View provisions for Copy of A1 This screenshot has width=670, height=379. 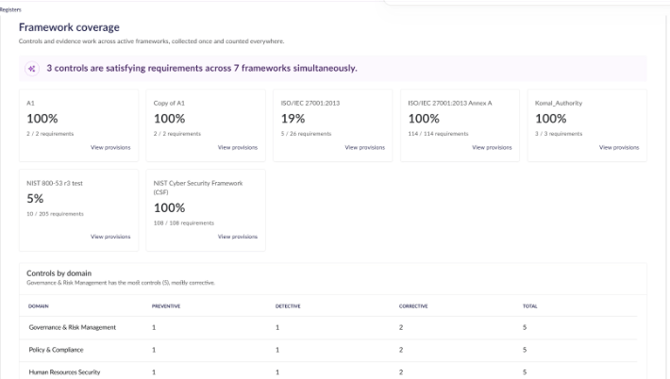238,147
